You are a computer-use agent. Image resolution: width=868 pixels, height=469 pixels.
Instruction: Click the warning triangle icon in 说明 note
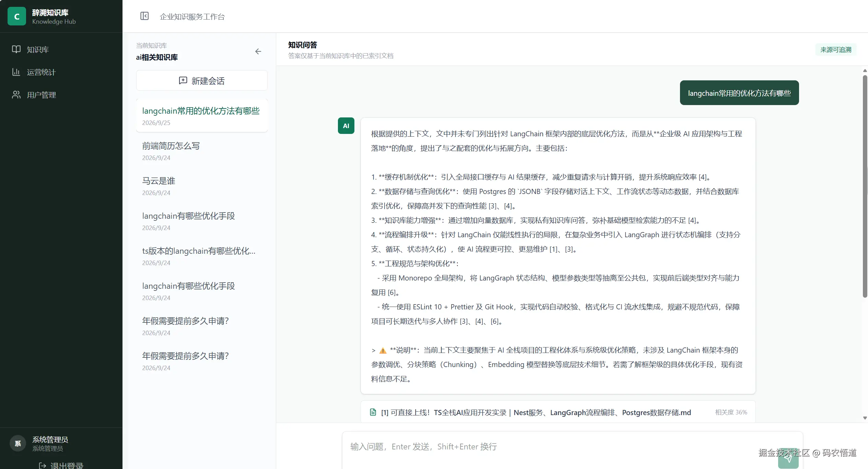(383, 351)
